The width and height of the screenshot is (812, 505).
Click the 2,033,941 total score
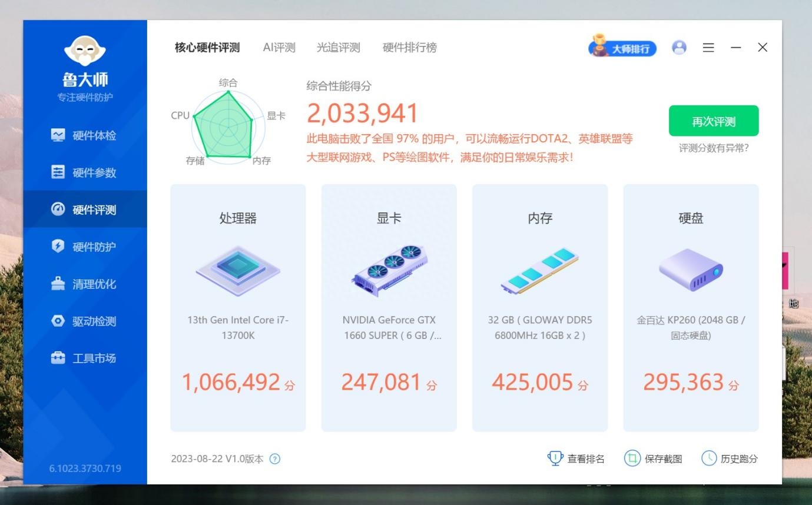tap(363, 114)
